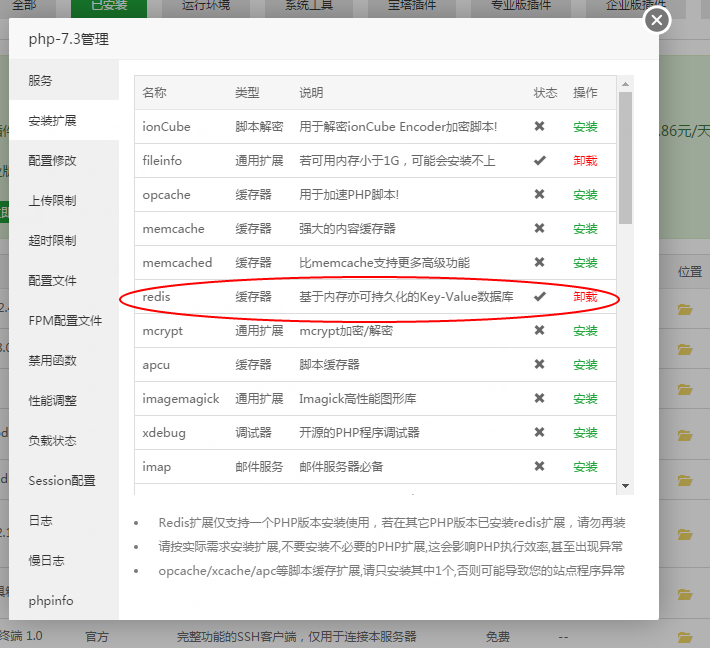This screenshot has width=710, height=648.
Task: Install the opcache extension
Action: pos(585,195)
